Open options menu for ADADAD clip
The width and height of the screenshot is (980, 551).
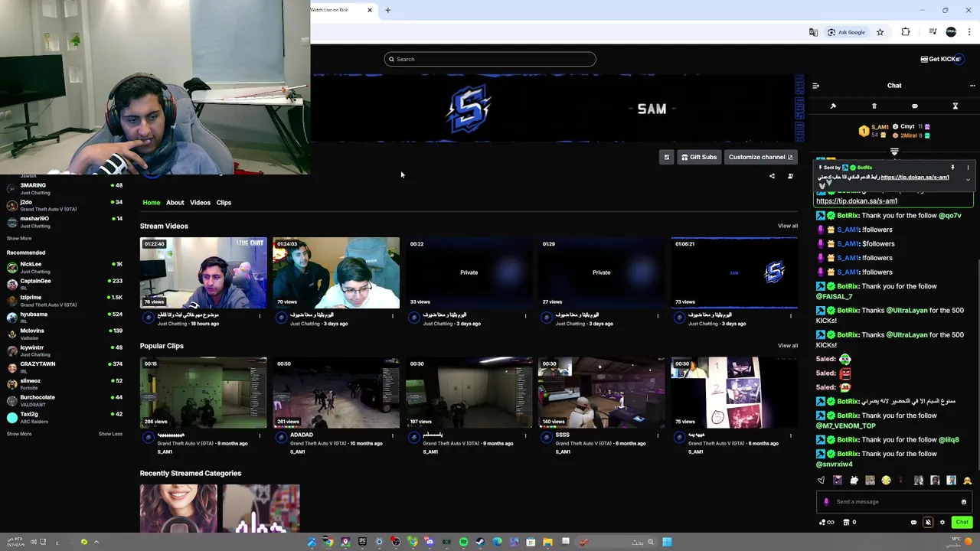point(393,435)
